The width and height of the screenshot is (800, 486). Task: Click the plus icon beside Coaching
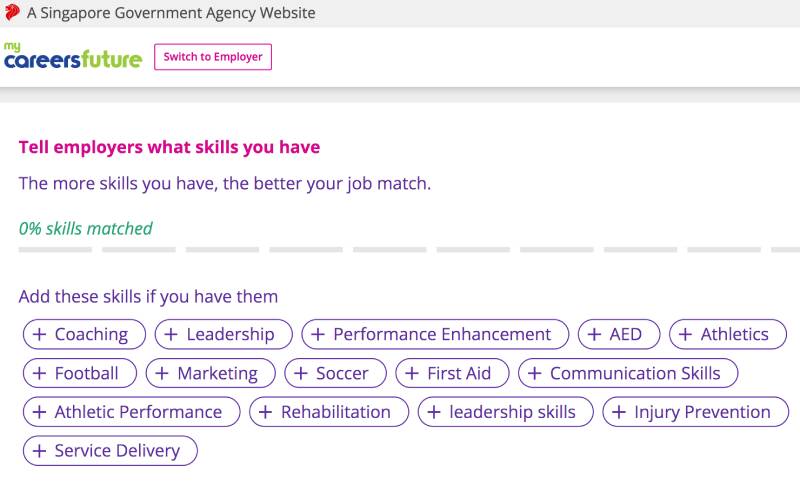[x=40, y=334]
